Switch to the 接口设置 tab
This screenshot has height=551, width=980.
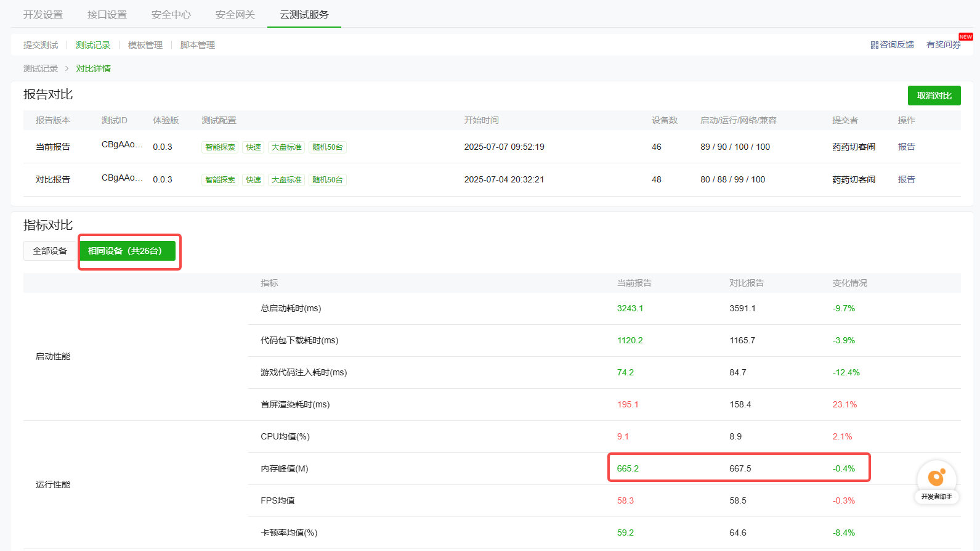click(x=107, y=14)
